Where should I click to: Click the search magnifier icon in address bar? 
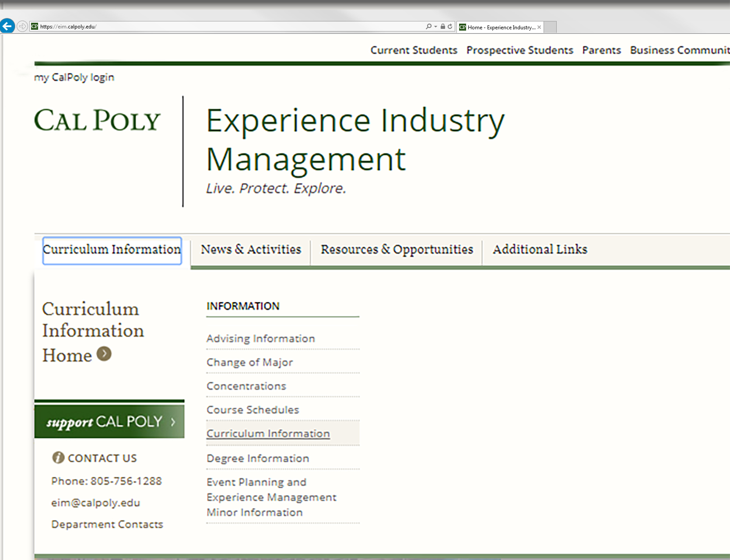tap(428, 27)
